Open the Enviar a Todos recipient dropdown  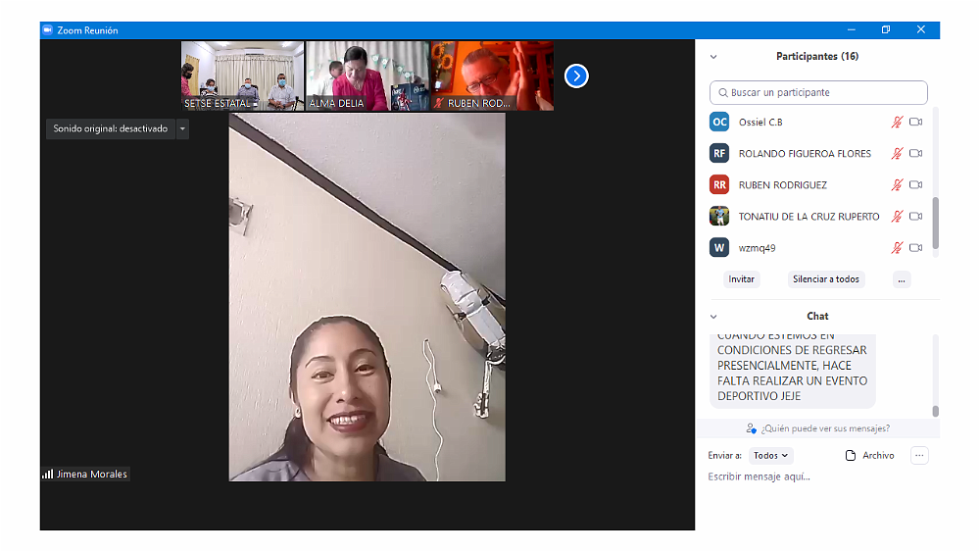point(770,456)
